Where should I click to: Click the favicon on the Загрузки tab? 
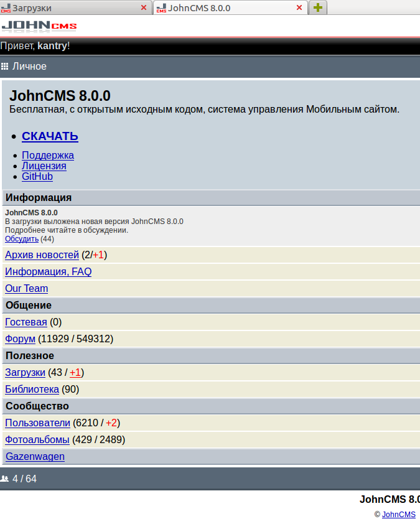[x=6, y=7]
